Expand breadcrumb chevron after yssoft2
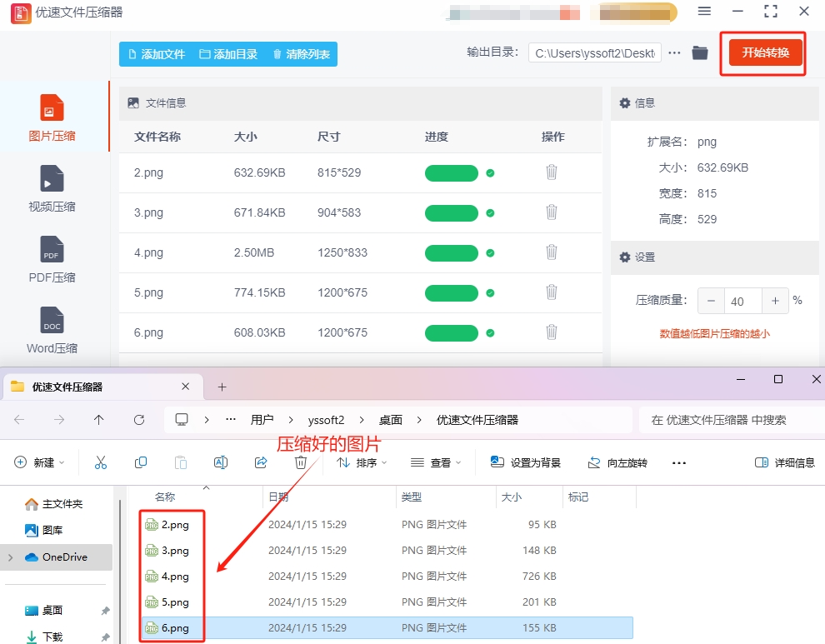Viewport: 825px width, 644px height. (x=362, y=420)
